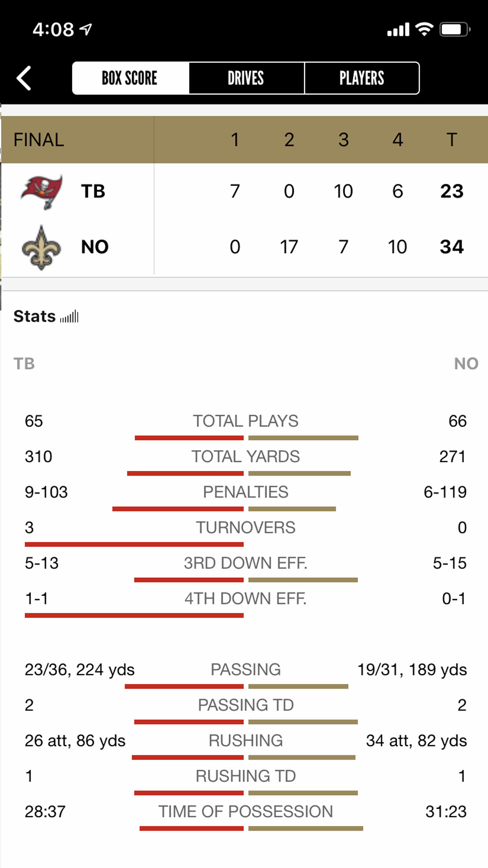Tap the gold Total Plays bar
This screenshot has width=488, height=868.
303,438
